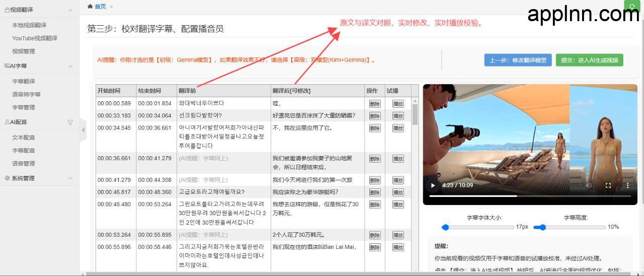
Task: Adjust the 字幕高度 slider
Action: click(x=569, y=227)
